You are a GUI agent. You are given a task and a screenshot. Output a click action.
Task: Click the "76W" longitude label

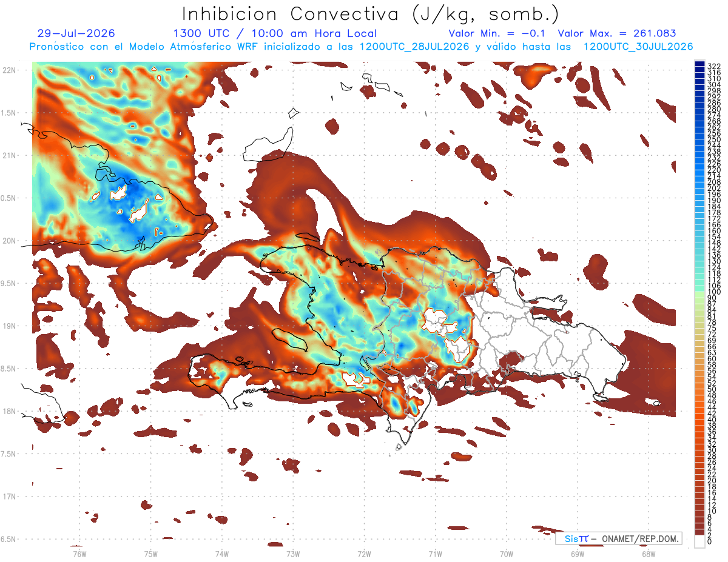coord(79,553)
